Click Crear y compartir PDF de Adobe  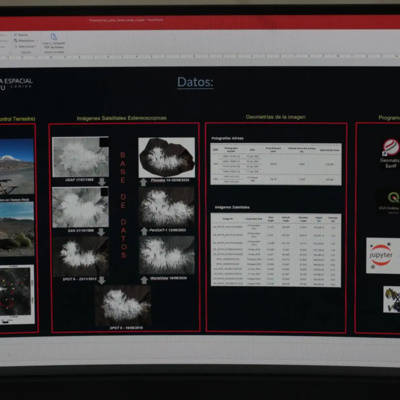[x=54, y=42]
